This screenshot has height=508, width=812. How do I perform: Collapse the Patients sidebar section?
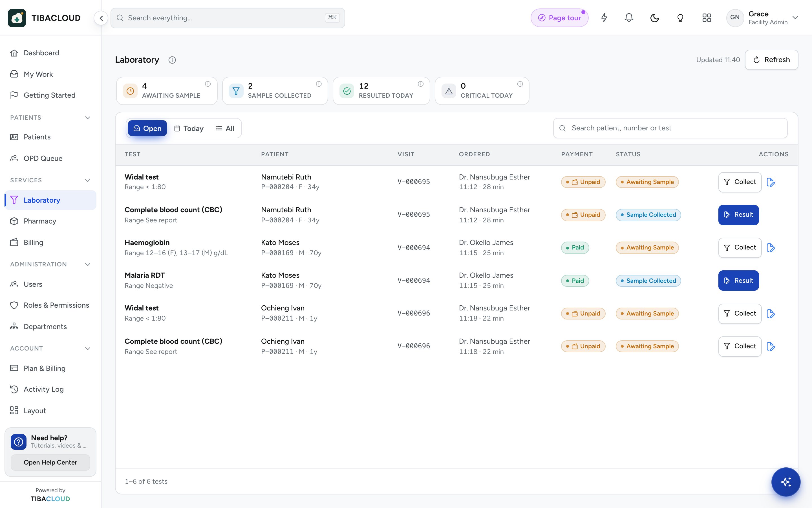[x=88, y=118]
